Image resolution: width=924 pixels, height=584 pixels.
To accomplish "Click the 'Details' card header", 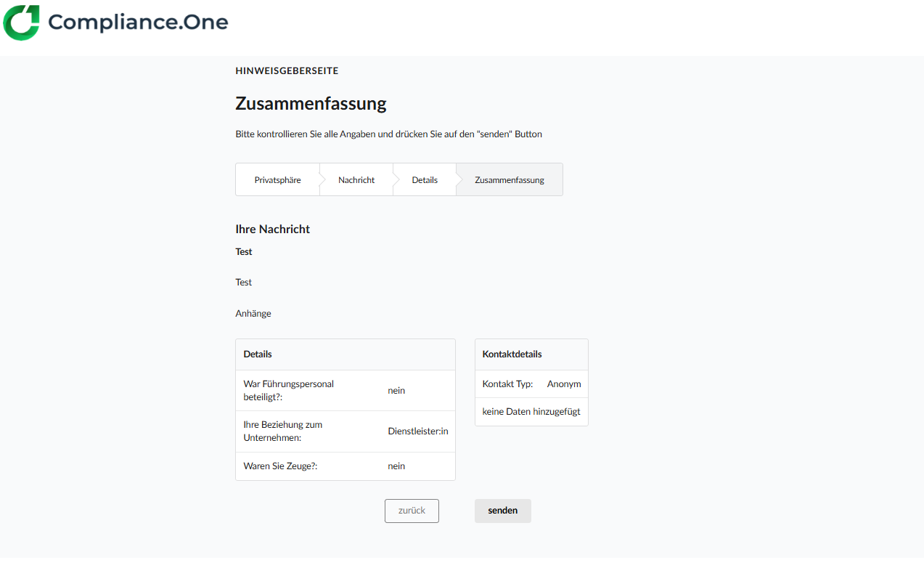I will [346, 354].
